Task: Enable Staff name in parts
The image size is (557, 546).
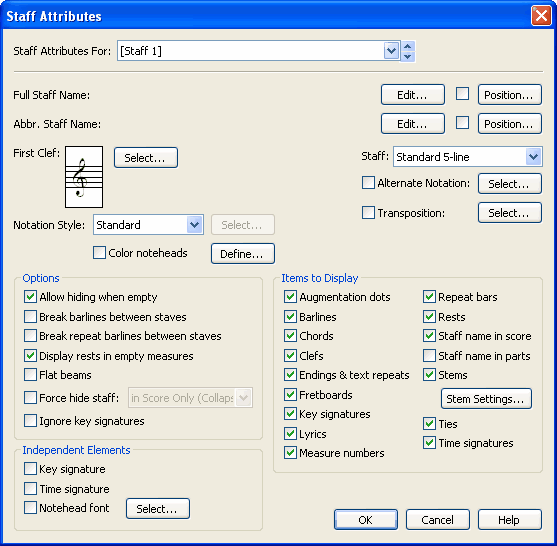Action: pyautogui.click(x=429, y=355)
